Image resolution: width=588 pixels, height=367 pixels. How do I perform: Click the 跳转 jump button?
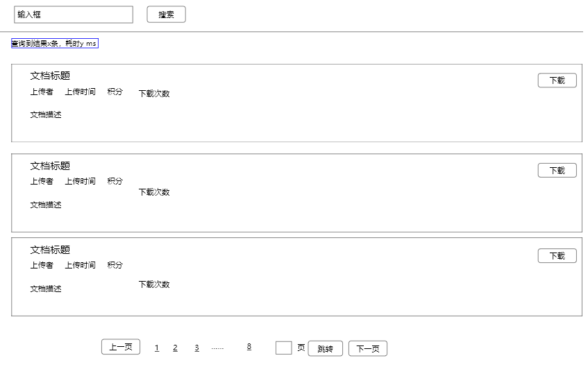(x=325, y=348)
